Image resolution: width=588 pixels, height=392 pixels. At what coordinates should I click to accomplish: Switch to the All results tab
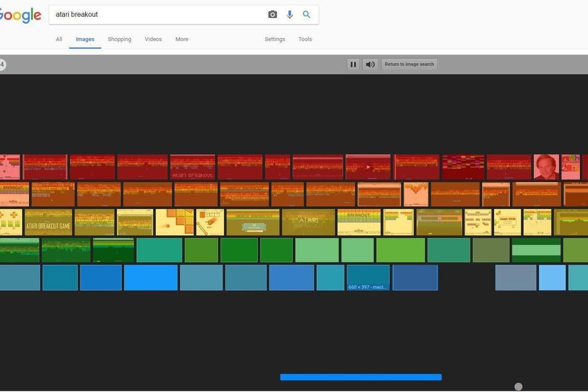click(59, 39)
